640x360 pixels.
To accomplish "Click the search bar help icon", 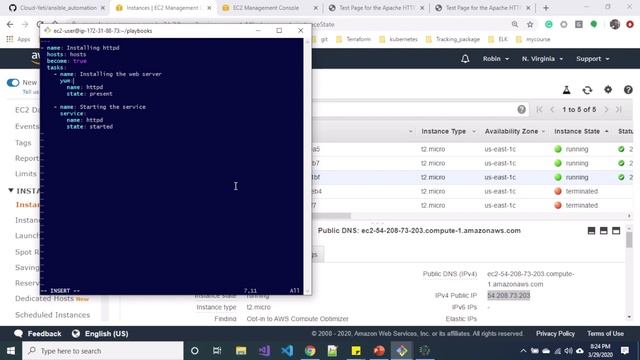I will (x=521, y=109).
